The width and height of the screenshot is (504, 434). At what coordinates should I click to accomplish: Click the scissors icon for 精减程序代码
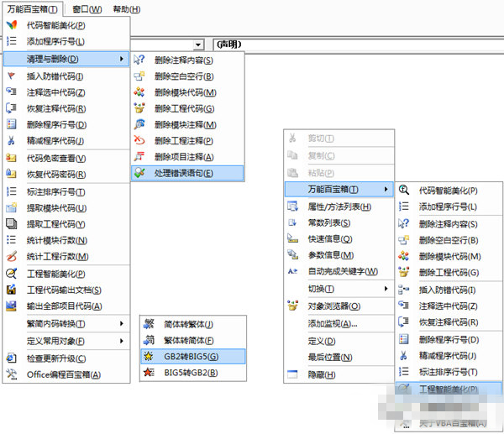pos(12,140)
